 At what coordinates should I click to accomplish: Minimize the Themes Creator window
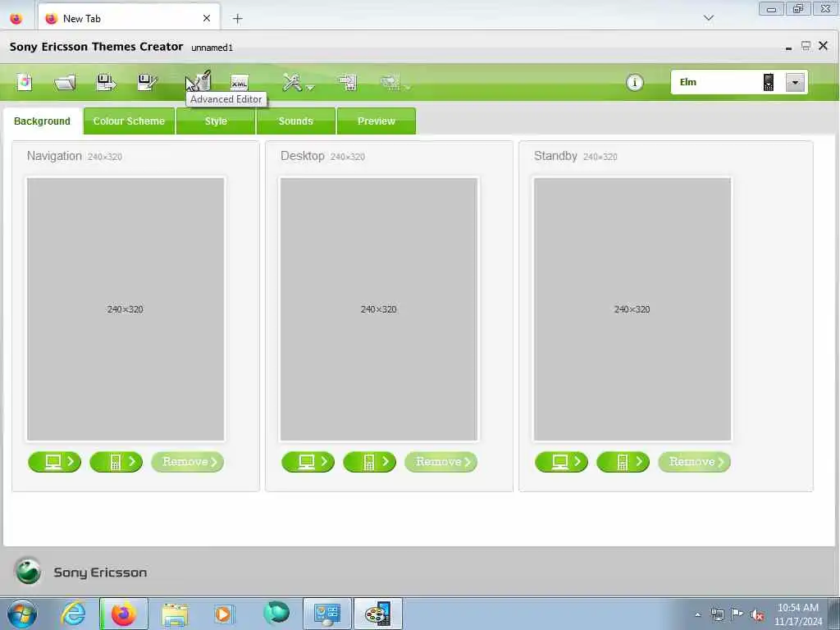[788, 47]
